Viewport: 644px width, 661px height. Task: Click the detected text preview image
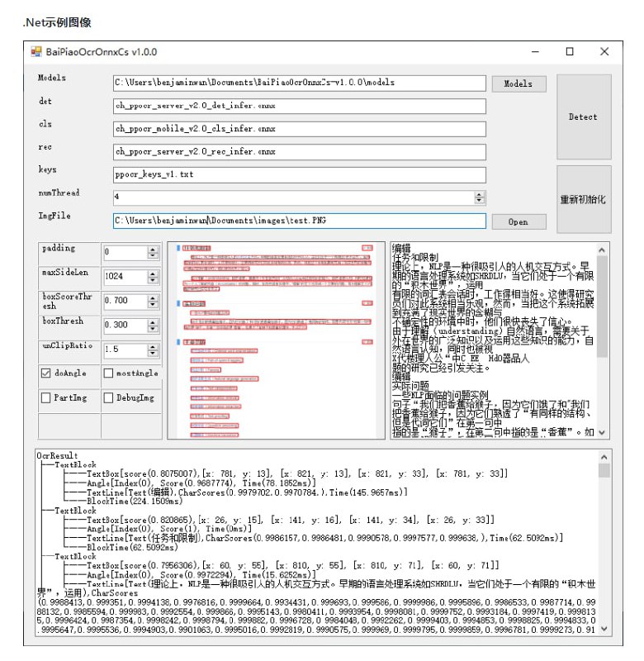point(277,340)
